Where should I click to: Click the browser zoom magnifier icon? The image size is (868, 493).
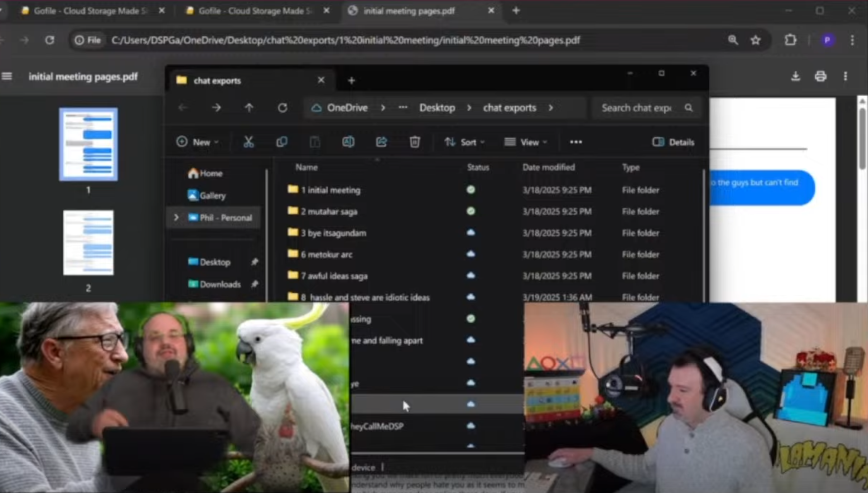[x=733, y=40]
